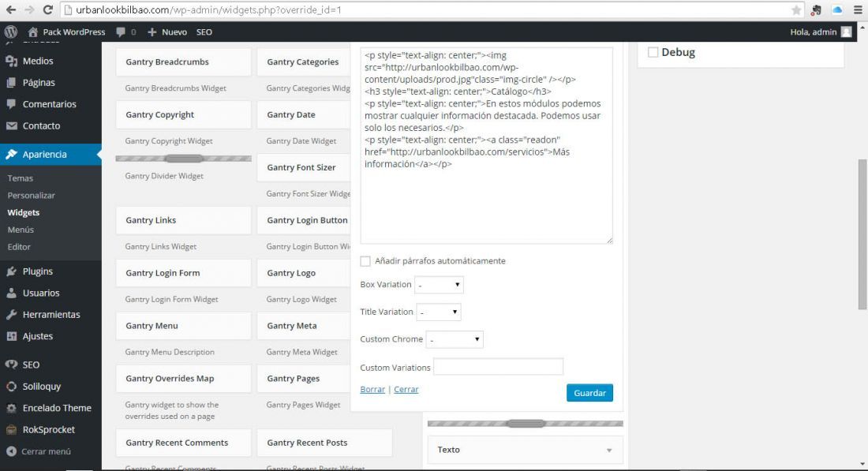Enable the Debug checkbox

point(653,52)
